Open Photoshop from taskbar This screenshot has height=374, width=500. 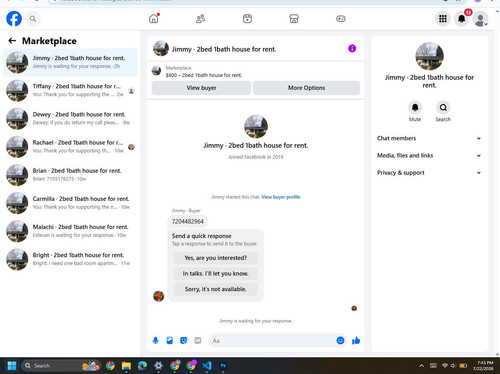223,366
